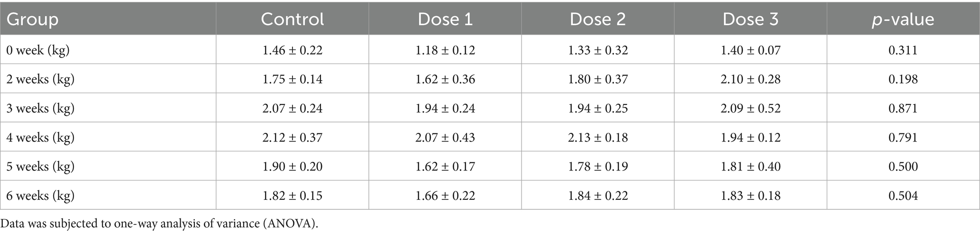
Task: Click the Dose 2 value 2.13 ± 0.18
Action: point(598,138)
